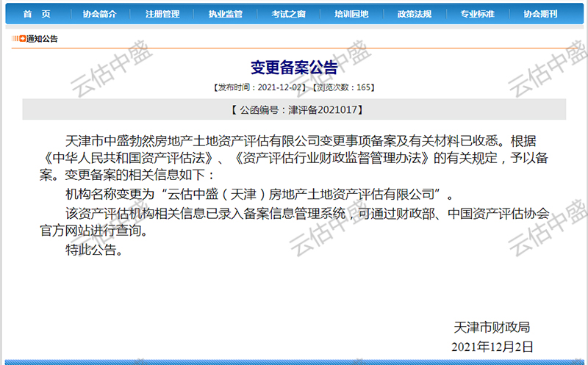This screenshot has height=365, width=588.
Task: Click the document number 津评备2021017
Action: 323,110
